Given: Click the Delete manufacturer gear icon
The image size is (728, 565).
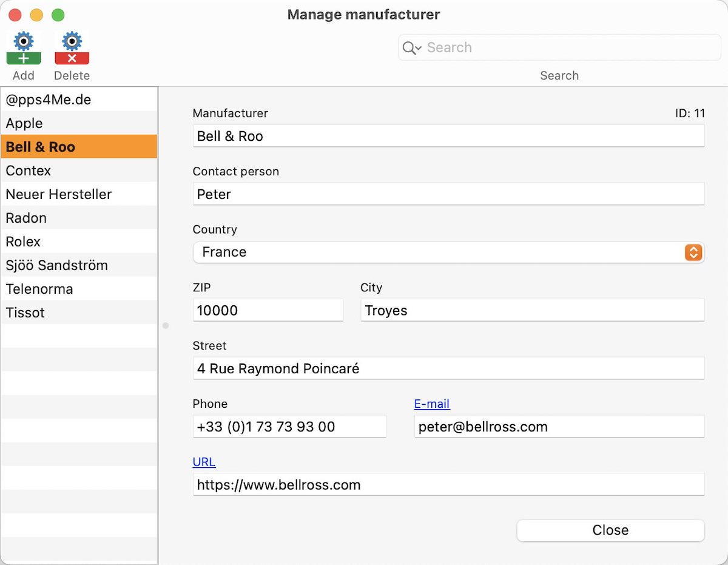Looking at the screenshot, I should (72, 48).
